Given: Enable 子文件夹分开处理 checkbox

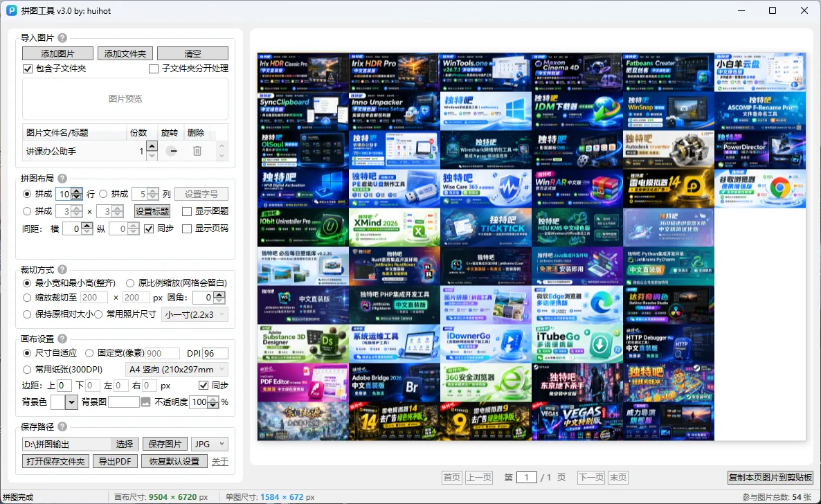Looking at the screenshot, I should point(154,69).
